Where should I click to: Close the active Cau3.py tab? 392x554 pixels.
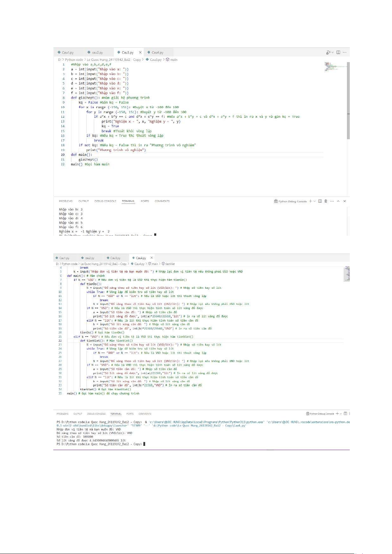pyautogui.click(x=140, y=53)
